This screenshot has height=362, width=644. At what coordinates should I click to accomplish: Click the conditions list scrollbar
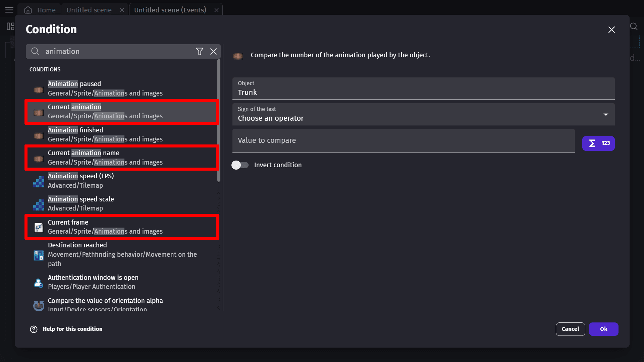pyautogui.click(x=219, y=121)
